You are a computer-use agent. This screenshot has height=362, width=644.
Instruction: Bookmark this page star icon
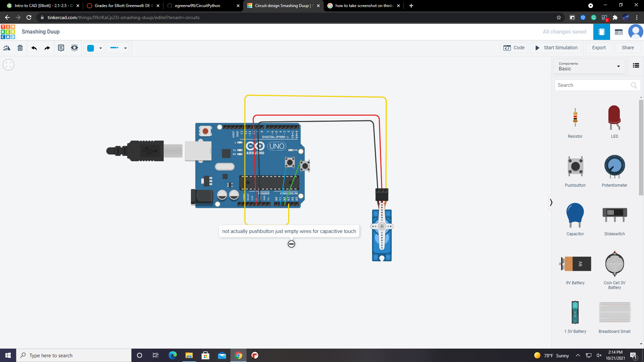coord(558,17)
